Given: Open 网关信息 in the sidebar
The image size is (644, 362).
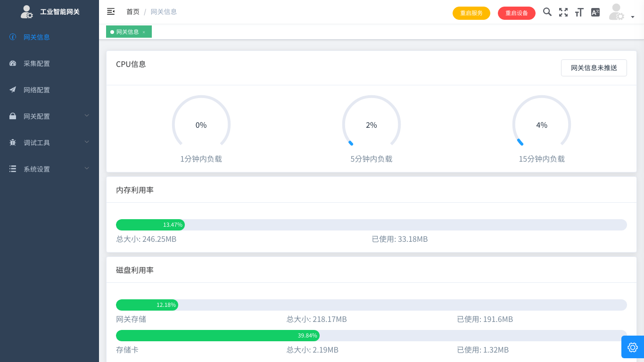Looking at the screenshot, I should 50,37.
